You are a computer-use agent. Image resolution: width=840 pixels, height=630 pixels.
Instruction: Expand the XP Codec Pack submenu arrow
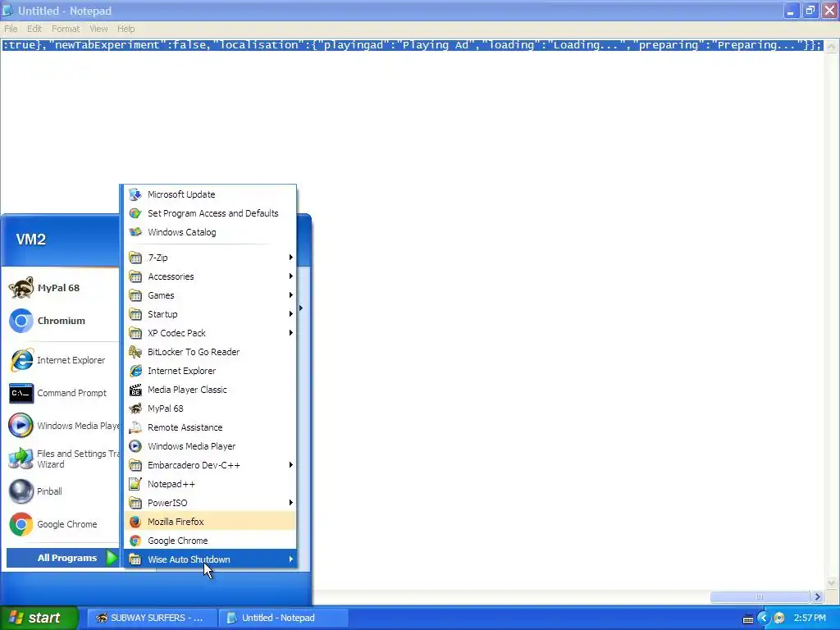291,333
